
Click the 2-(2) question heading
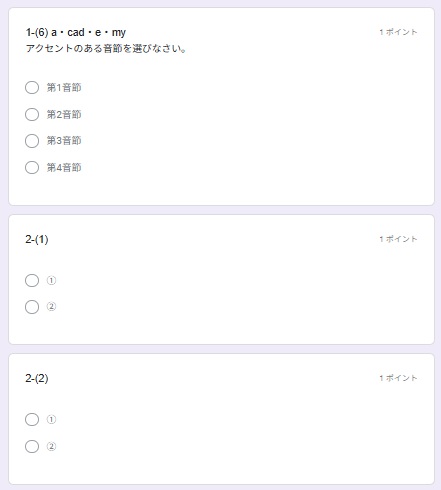pos(37,378)
